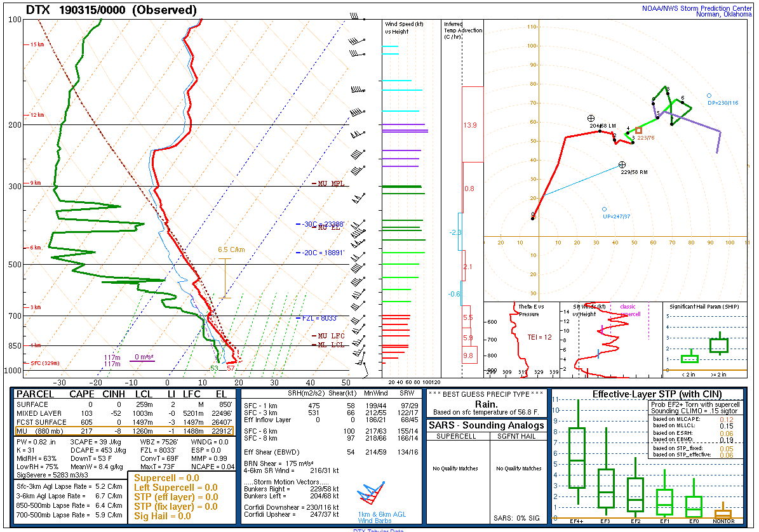Click the Wind Speed (kt) vs Height label
This screenshot has height=532, width=759.
click(404, 27)
